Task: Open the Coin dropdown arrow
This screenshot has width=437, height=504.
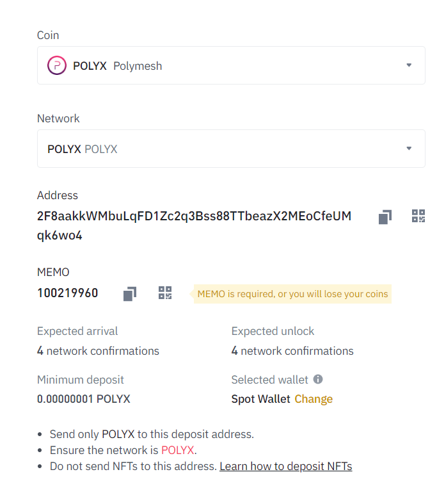Action: (x=409, y=65)
